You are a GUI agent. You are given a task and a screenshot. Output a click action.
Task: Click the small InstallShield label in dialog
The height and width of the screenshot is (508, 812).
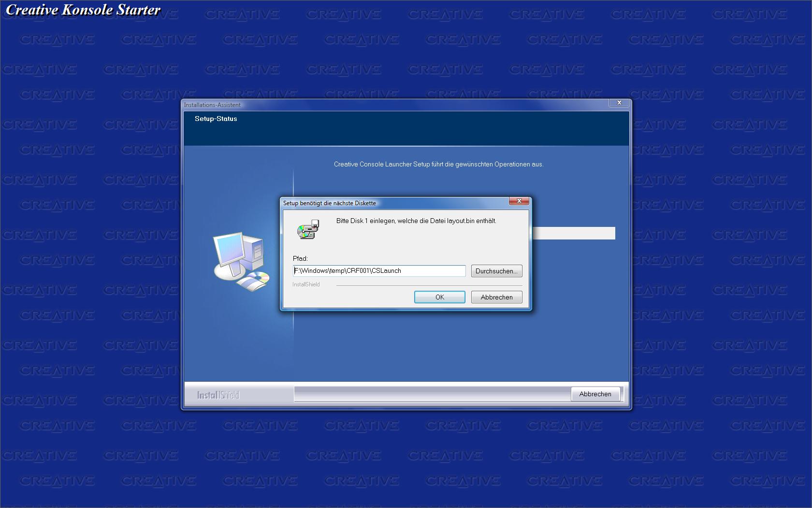(x=306, y=284)
